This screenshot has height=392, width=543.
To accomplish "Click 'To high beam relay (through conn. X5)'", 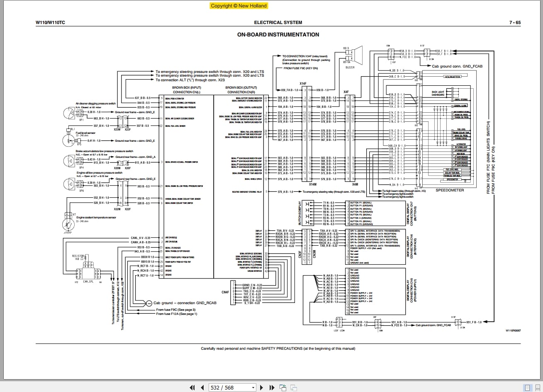I will coord(404,191).
